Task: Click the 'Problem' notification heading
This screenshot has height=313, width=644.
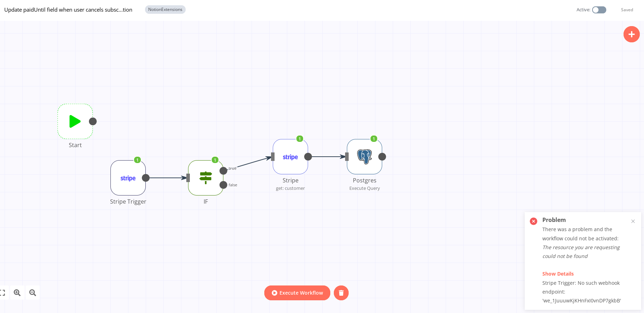Action: [x=554, y=220]
